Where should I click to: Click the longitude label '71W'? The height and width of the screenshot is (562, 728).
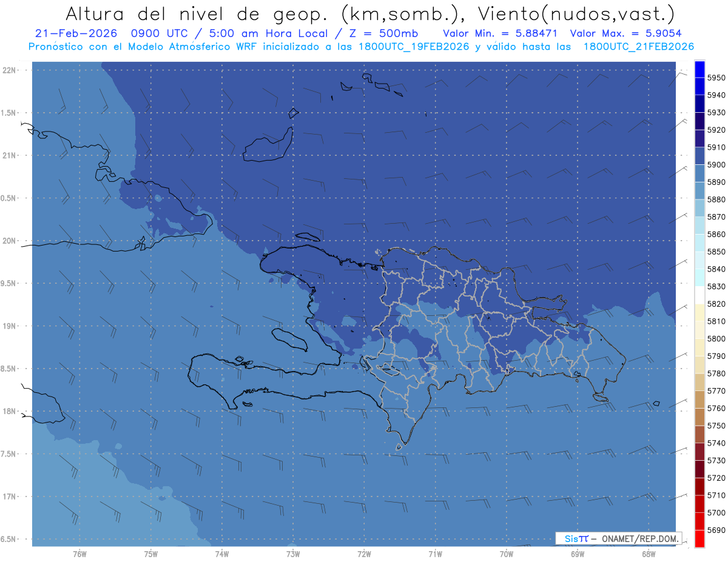pos(435,554)
